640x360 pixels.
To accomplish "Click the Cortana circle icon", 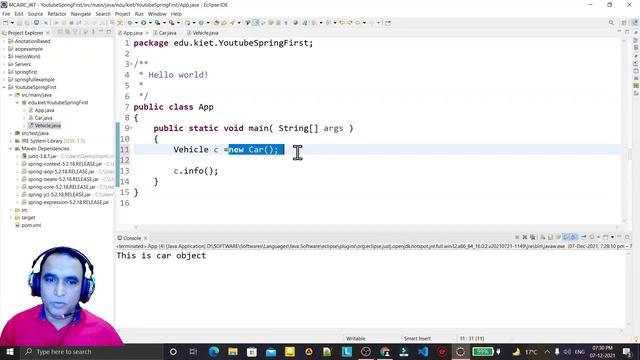I will [173, 351].
